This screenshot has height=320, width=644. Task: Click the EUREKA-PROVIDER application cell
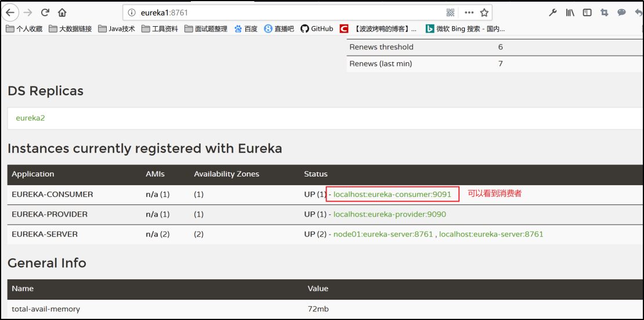[x=50, y=214]
